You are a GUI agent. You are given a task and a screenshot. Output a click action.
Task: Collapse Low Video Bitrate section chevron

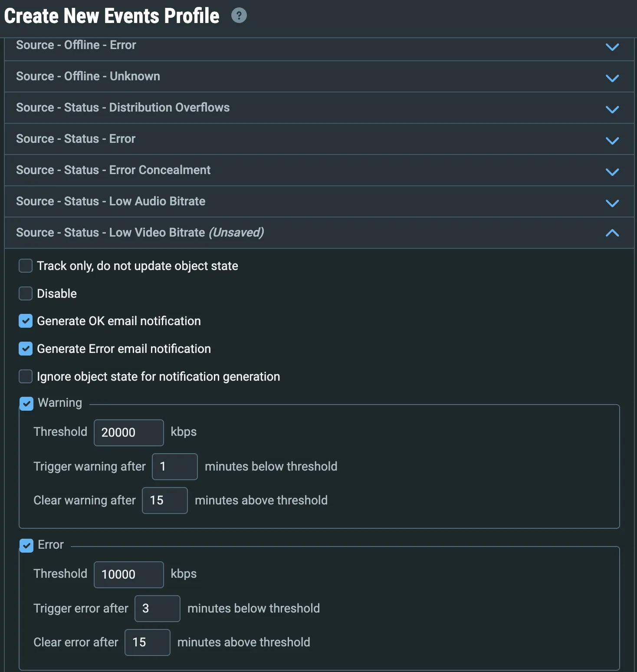coord(612,233)
